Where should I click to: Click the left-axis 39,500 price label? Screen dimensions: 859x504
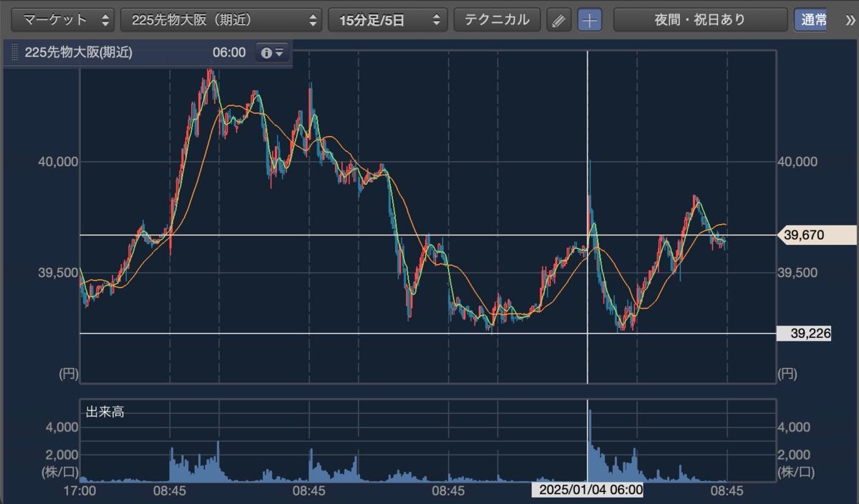pos(57,273)
